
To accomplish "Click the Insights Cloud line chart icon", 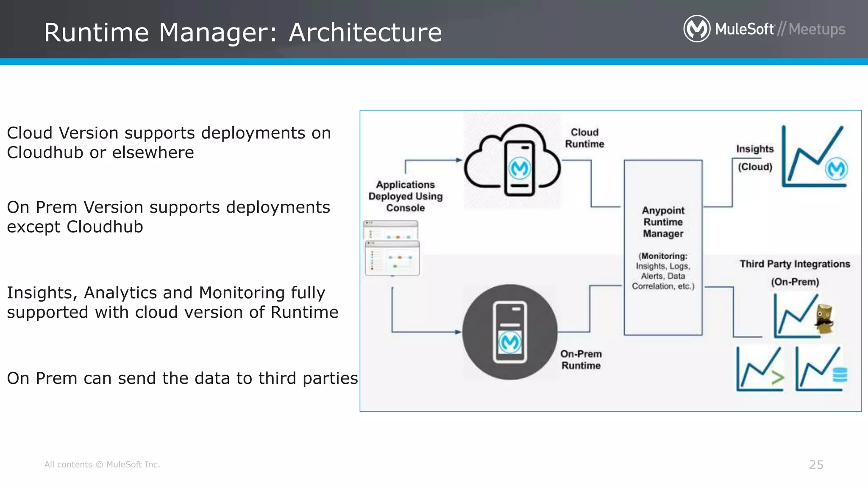I will pos(814,157).
